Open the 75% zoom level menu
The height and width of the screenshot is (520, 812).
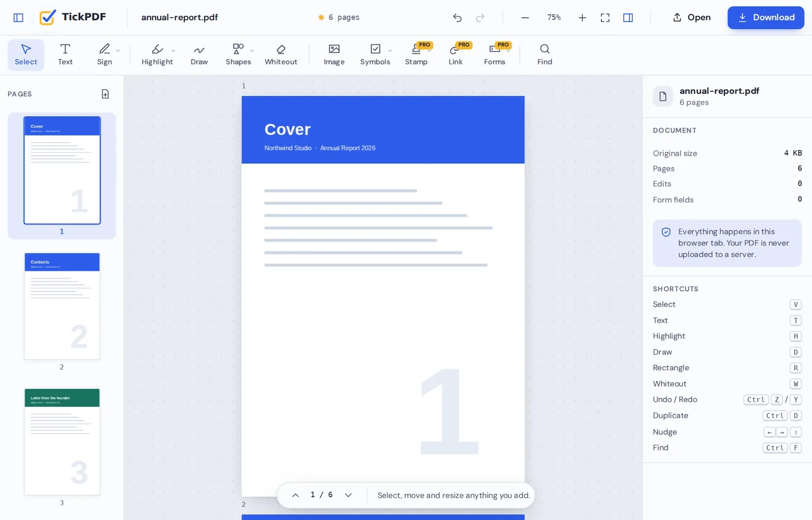click(554, 17)
